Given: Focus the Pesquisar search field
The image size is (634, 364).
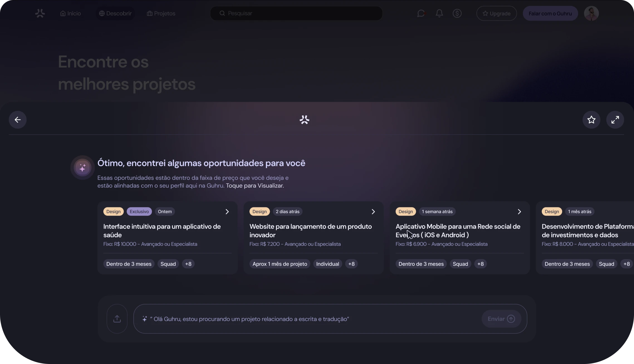Looking at the screenshot, I should (x=296, y=13).
